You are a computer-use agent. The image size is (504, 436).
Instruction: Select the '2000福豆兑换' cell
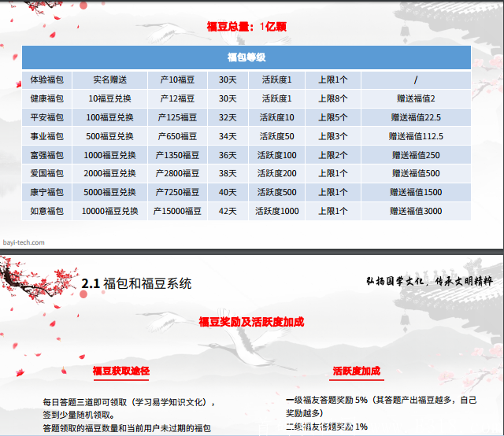pos(110,173)
